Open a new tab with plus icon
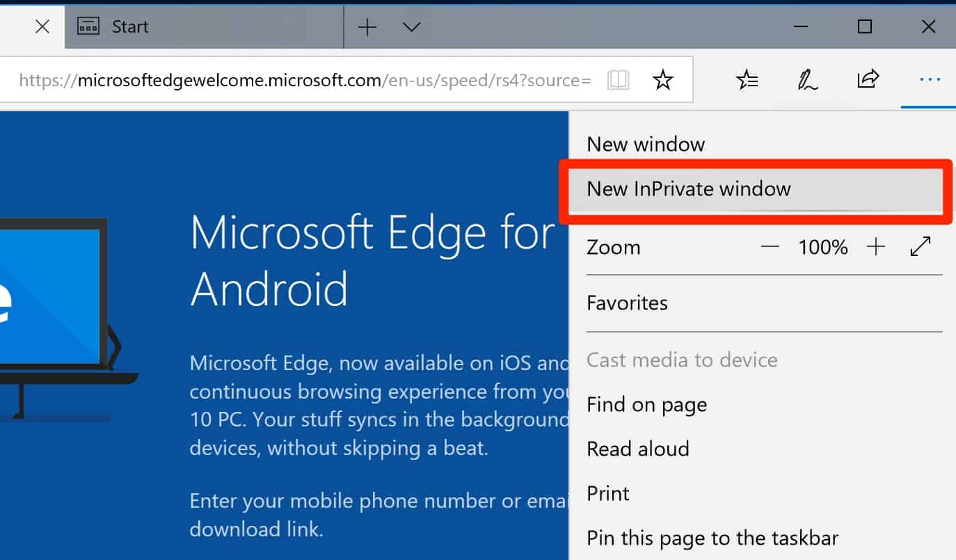The height and width of the screenshot is (560, 956). pyautogui.click(x=367, y=27)
